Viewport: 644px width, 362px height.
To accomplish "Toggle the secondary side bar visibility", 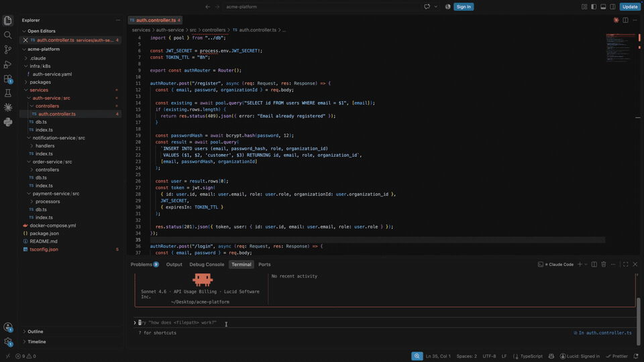I will tap(612, 7).
